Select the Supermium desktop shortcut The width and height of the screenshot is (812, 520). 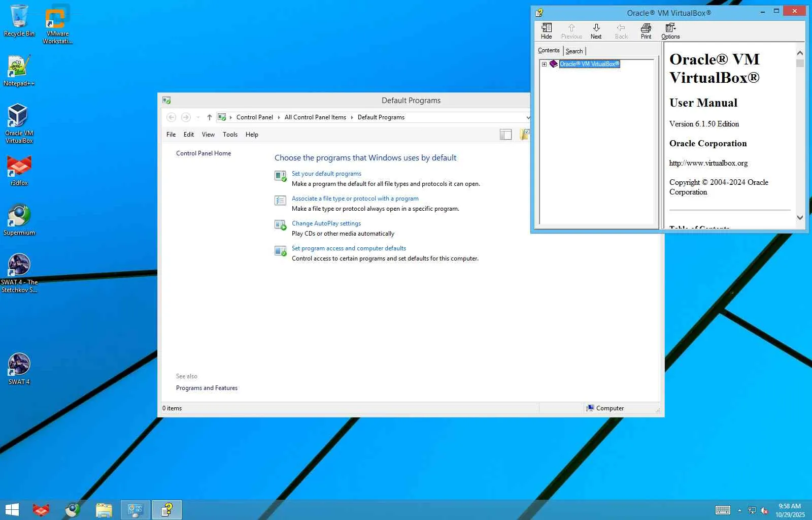(x=19, y=220)
